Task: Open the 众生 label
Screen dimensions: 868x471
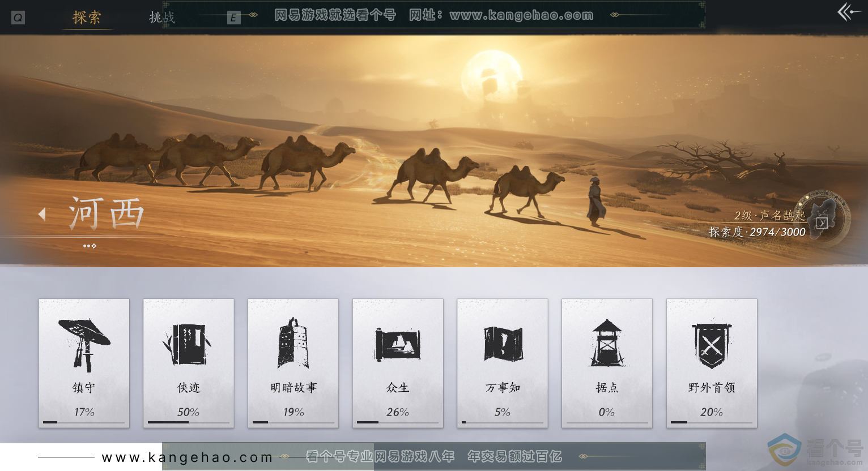Action: (398, 388)
